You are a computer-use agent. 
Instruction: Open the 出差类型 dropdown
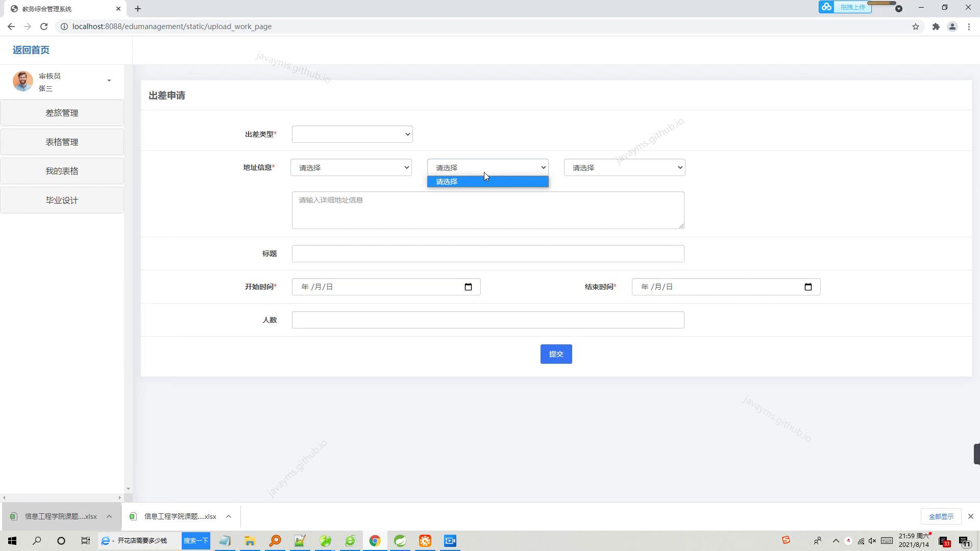click(352, 134)
